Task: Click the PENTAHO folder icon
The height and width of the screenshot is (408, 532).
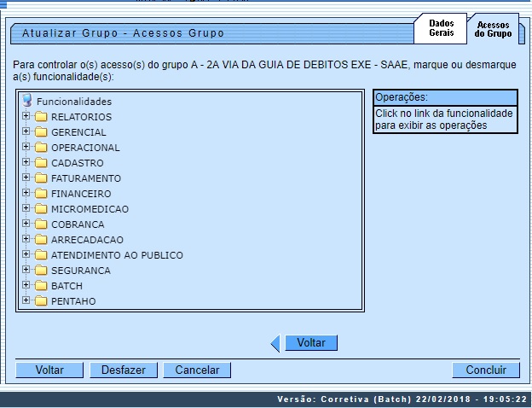Action: (41, 301)
